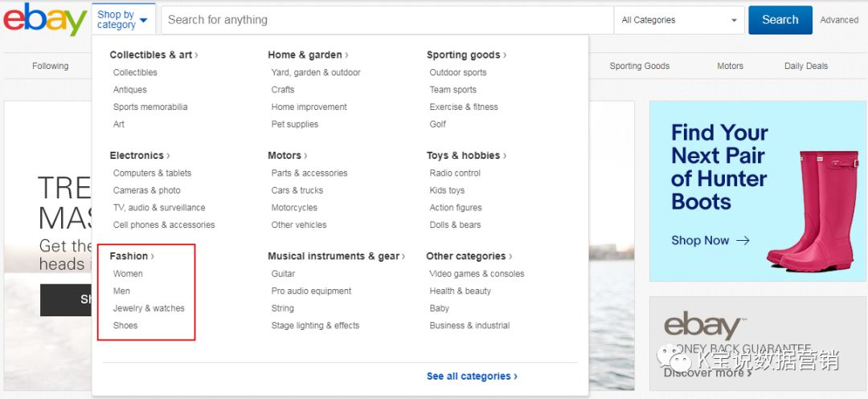Open Video games & consoles category
The height and width of the screenshot is (399, 868).
[477, 274]
